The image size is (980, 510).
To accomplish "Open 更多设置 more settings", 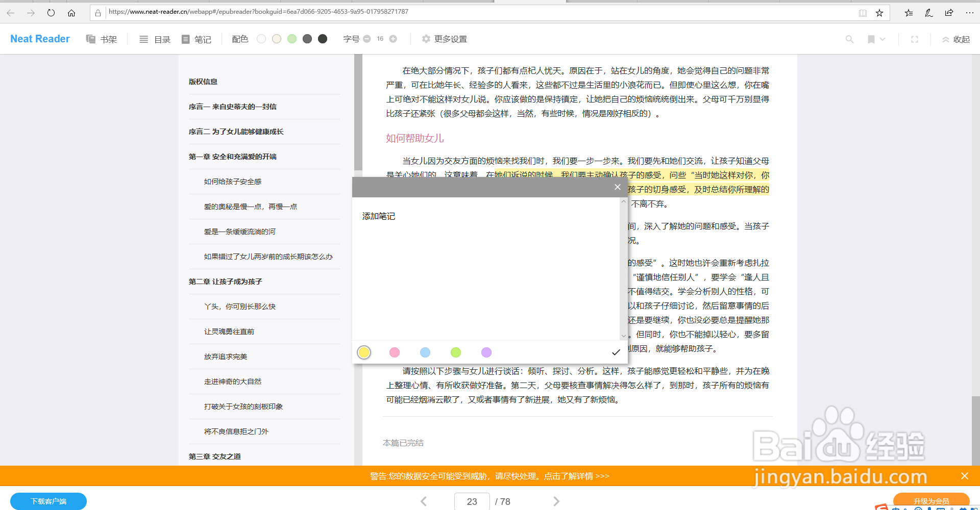I will pos(444,39).
